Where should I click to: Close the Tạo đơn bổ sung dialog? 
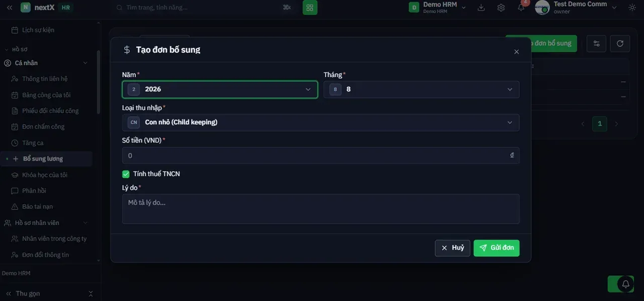pyautogui.click(x=516, y=52)
